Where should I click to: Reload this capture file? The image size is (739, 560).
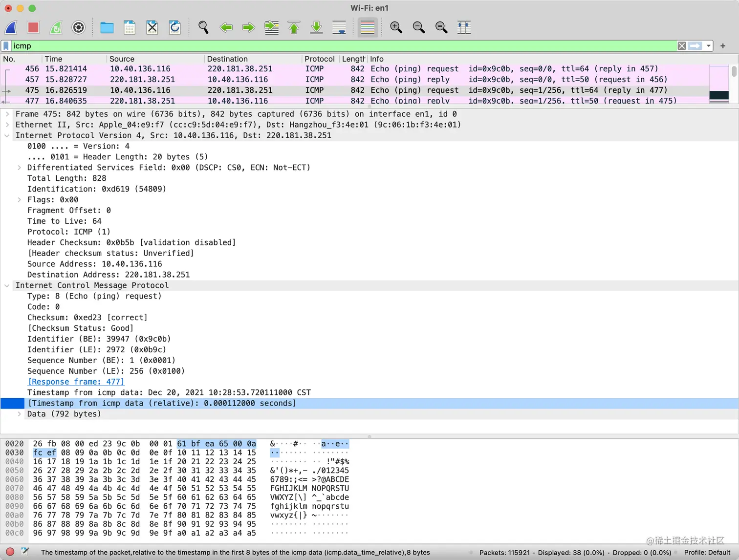174,27
